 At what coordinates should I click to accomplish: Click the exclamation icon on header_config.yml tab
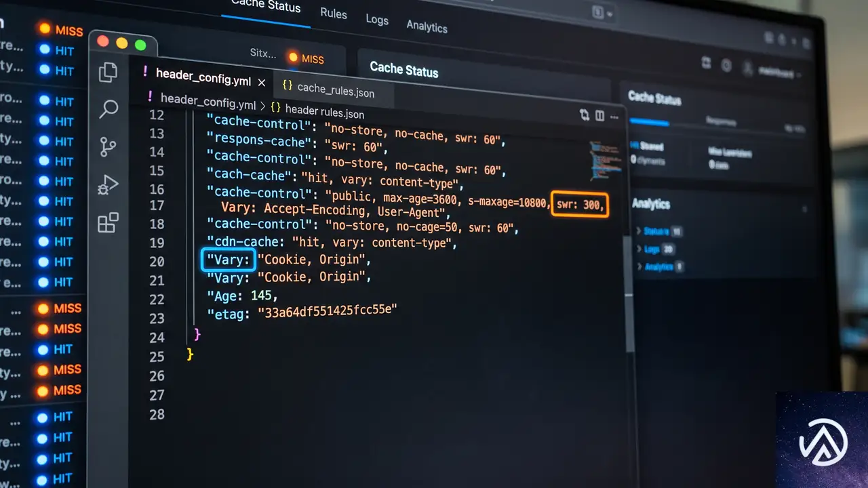(x=145, y=70)
